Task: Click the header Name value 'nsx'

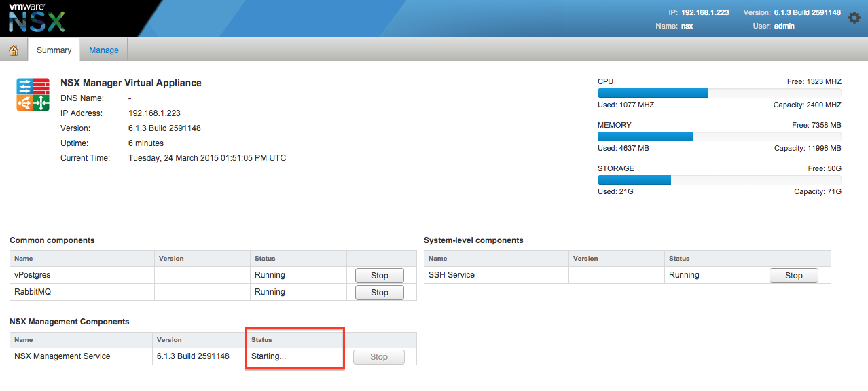Action: (x=688, y=26)
